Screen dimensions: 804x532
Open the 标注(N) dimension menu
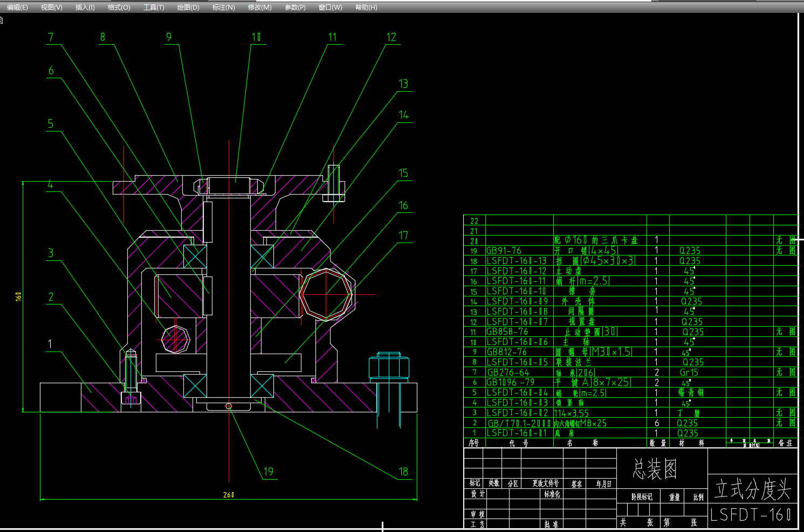[x=223, y=8]
